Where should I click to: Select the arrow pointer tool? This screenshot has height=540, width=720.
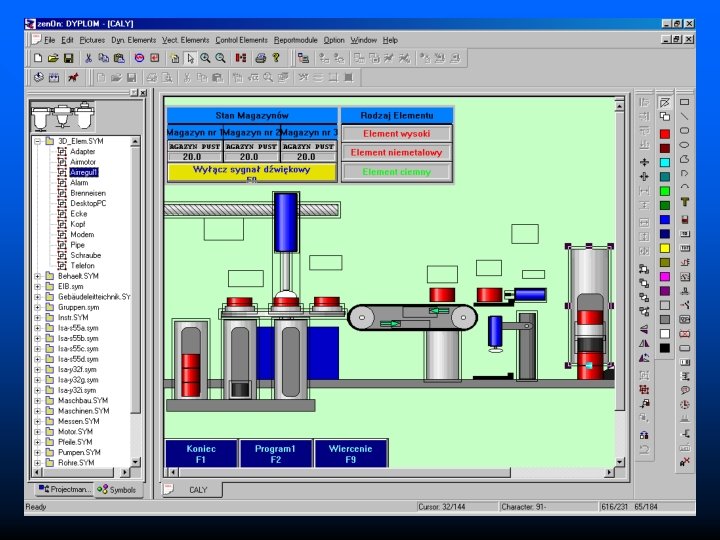pos(190,58)
